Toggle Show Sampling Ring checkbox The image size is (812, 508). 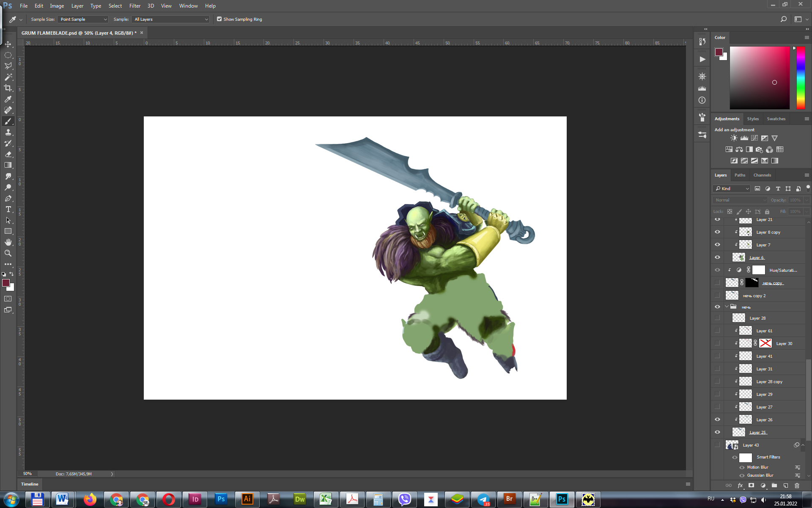(219, 19)
